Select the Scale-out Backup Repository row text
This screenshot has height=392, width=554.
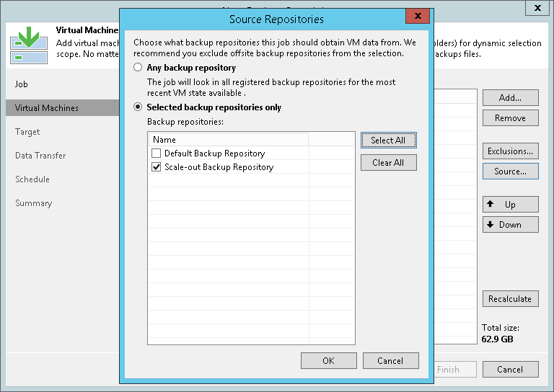[219, 167]
